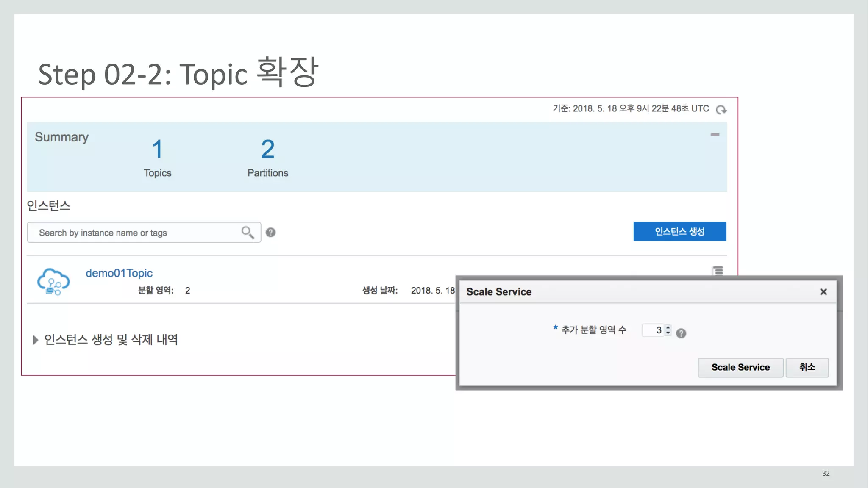
Task: Click the demo01Topic cloud service icon
Action: pyautogui.click(x=53, y=281)
